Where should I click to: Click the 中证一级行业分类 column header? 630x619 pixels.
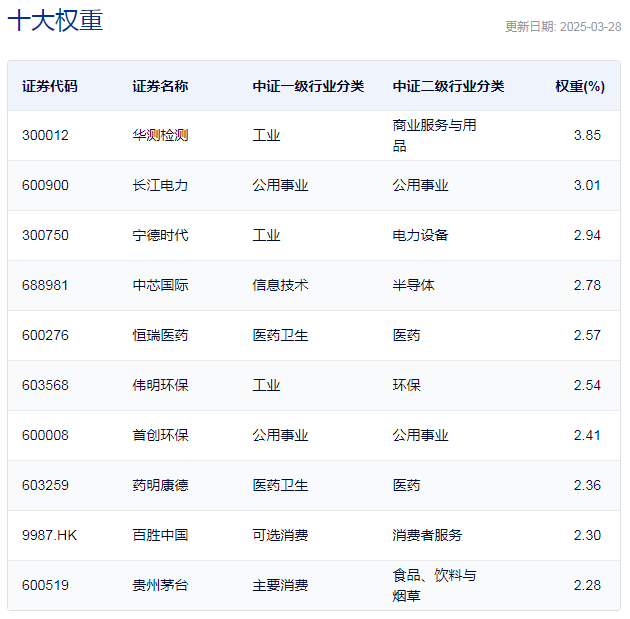[308, 86]
